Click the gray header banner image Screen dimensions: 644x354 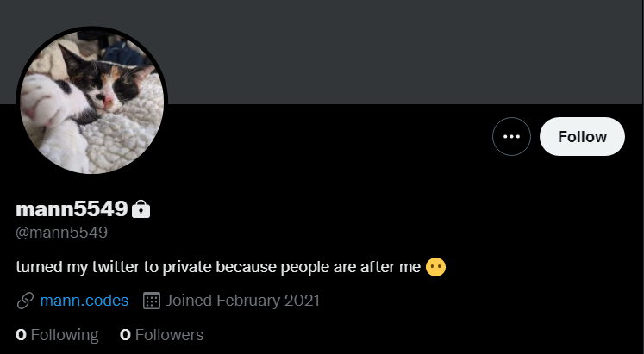point(388,52)
